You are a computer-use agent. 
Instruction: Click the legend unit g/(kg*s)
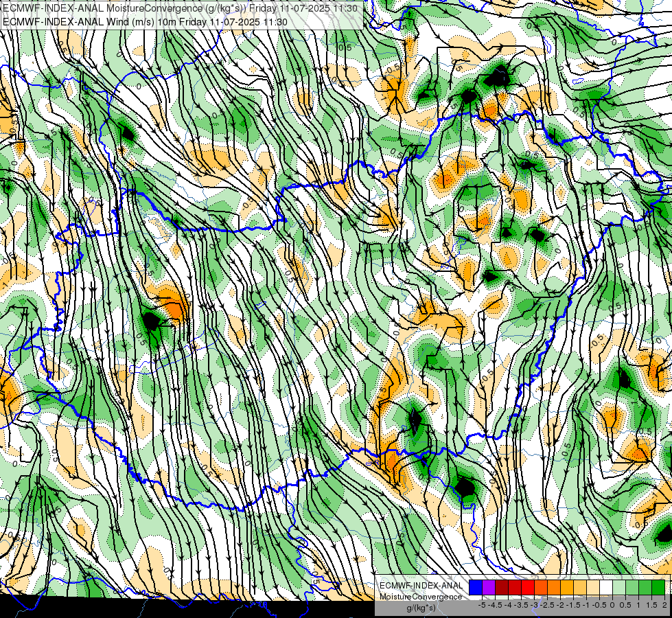[421, 608]
